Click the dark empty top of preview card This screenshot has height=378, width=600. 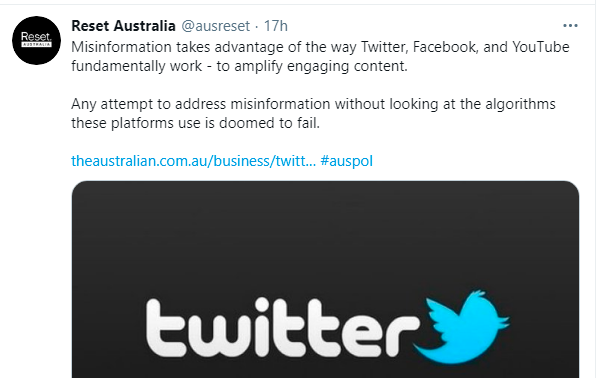(x=325, y=222)
